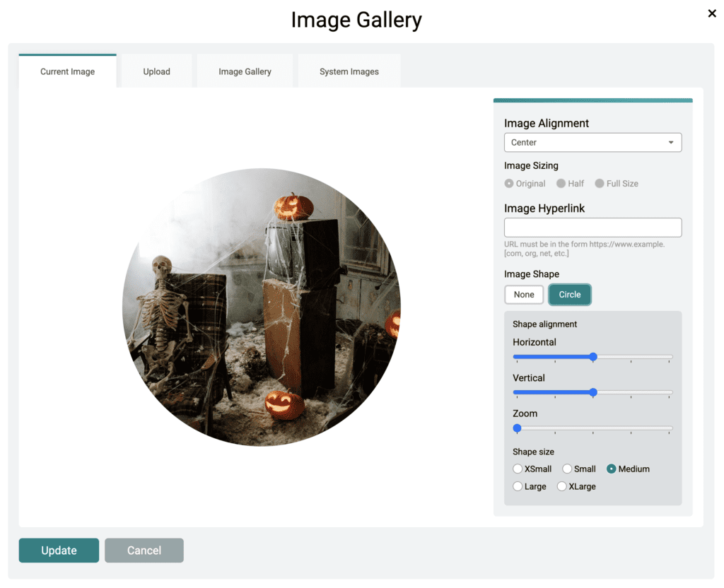The image size is (724, 588).
Task: Click the Update button
Action: (59, 550)
